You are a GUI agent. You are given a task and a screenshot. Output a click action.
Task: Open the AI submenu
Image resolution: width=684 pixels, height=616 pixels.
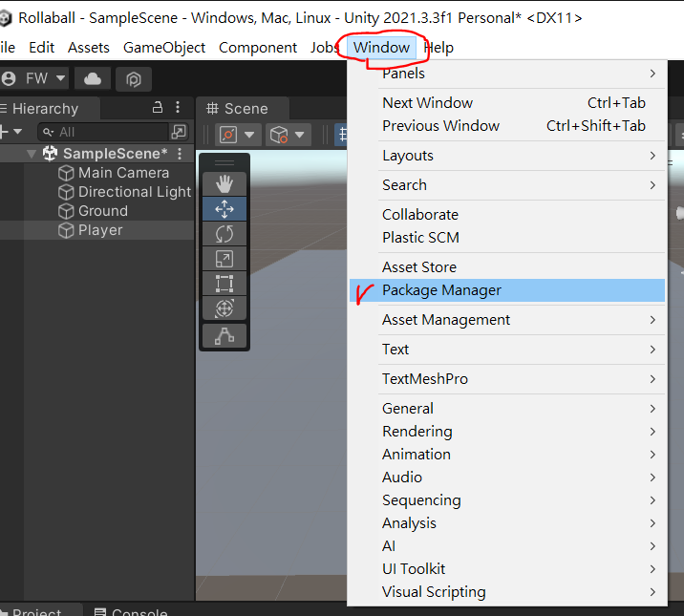(x=507, y=546)
